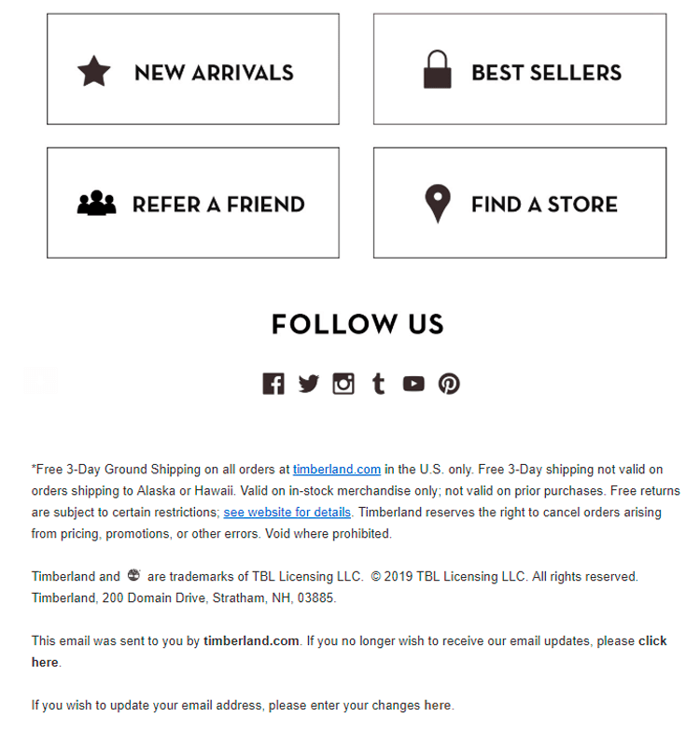This screenshot has width=700, height=731.
Task: Click the bold 'here' unsubscribe word
Action: pos(45,662)
